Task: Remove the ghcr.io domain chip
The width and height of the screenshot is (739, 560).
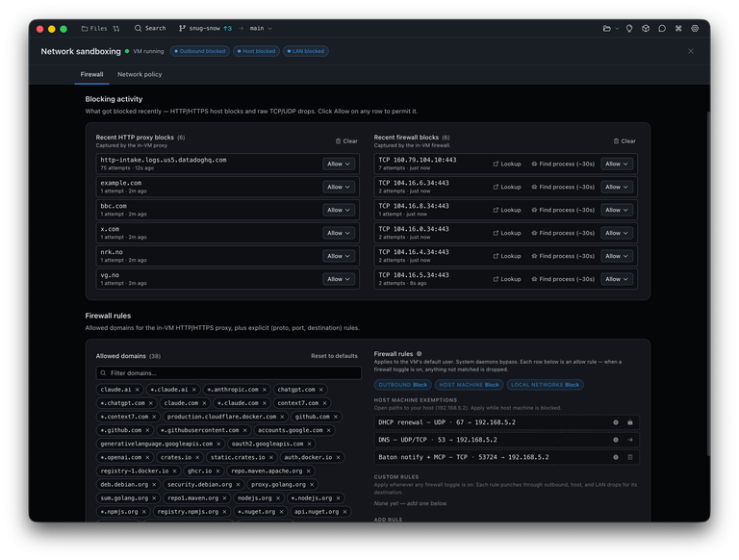Action: pos(217,471)
